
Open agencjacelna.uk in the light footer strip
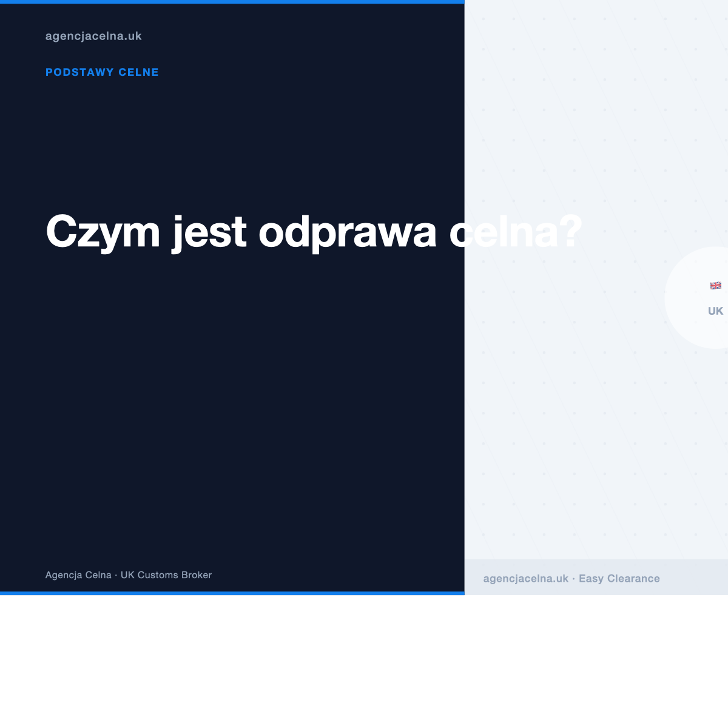click(x=525, y=579)
